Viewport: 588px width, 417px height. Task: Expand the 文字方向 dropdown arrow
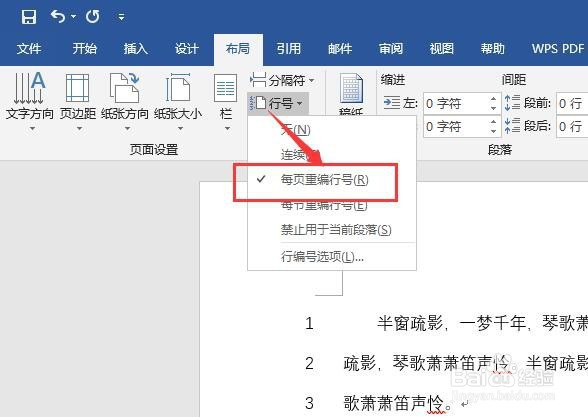point(32,129)
